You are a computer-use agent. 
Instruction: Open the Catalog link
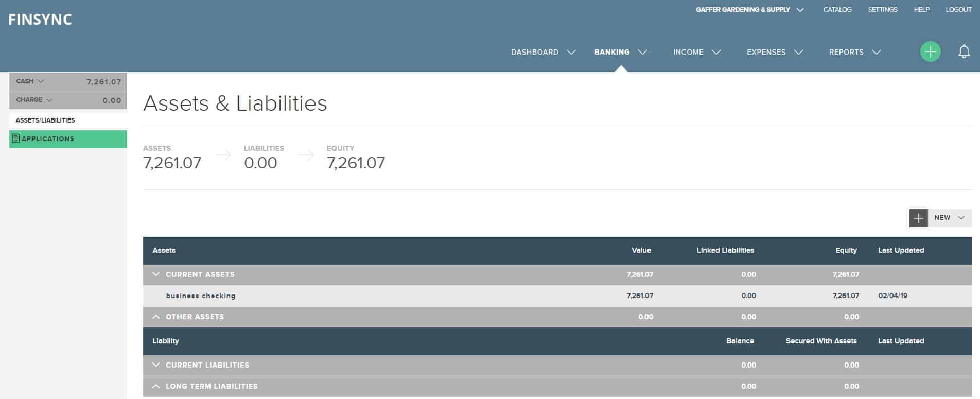(837, 10)
